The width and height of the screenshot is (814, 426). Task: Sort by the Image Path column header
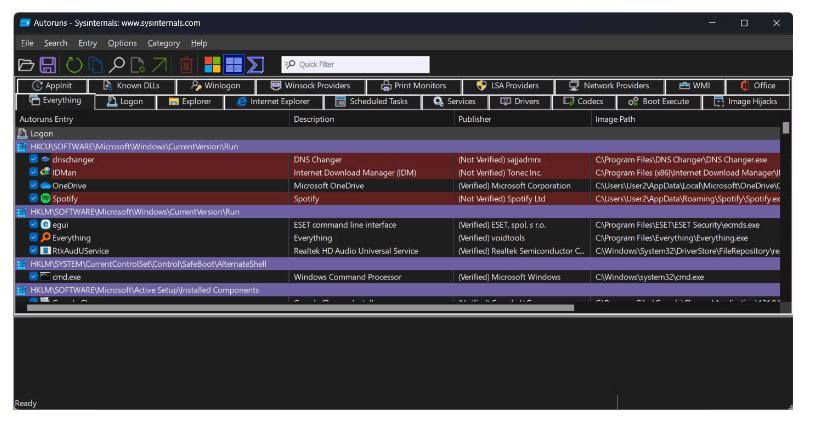615,119
